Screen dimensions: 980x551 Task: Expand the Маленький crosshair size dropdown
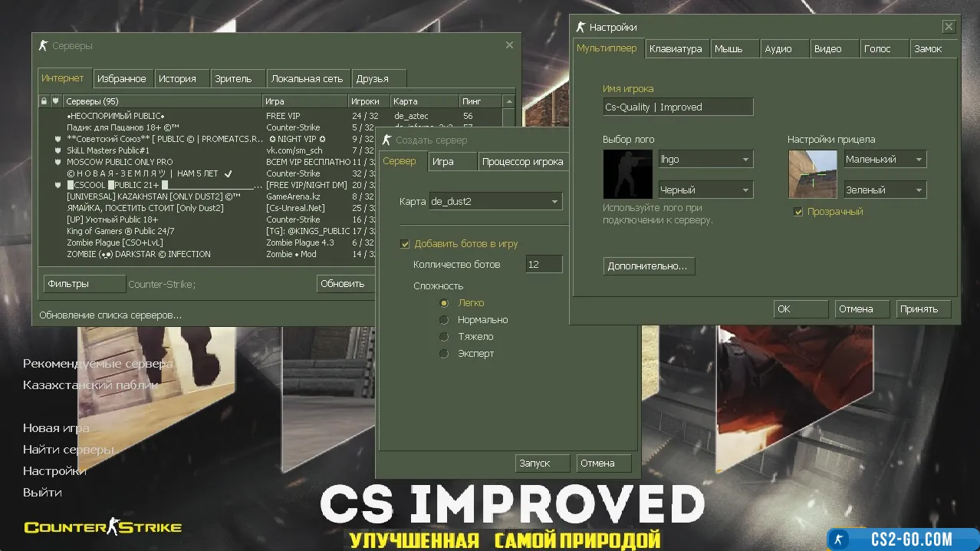[885, 160]
